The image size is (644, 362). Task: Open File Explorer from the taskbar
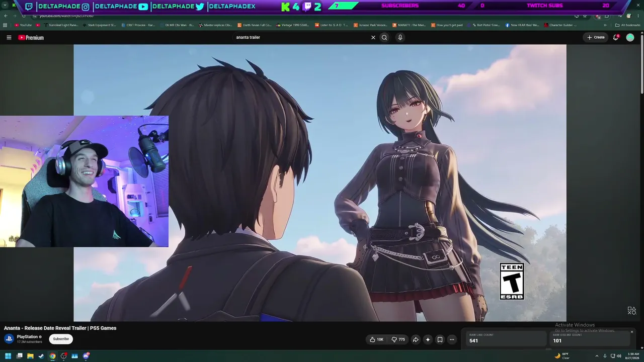(30, 356)
